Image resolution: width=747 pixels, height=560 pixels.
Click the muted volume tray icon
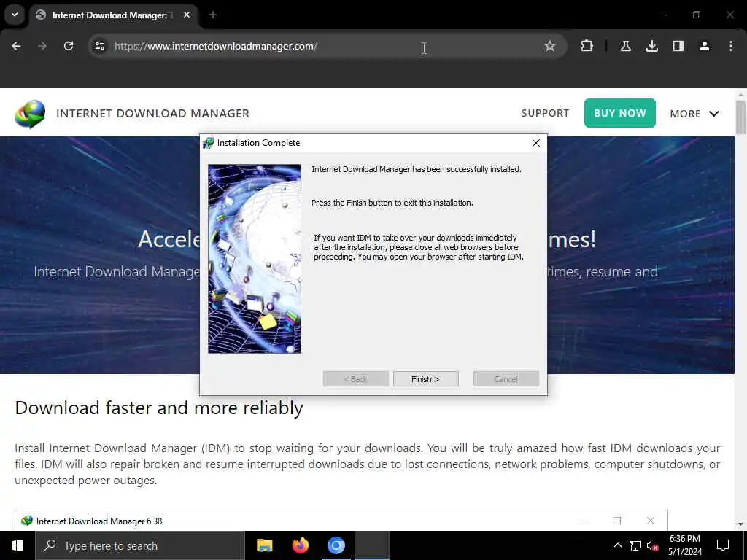pos(653,545)
